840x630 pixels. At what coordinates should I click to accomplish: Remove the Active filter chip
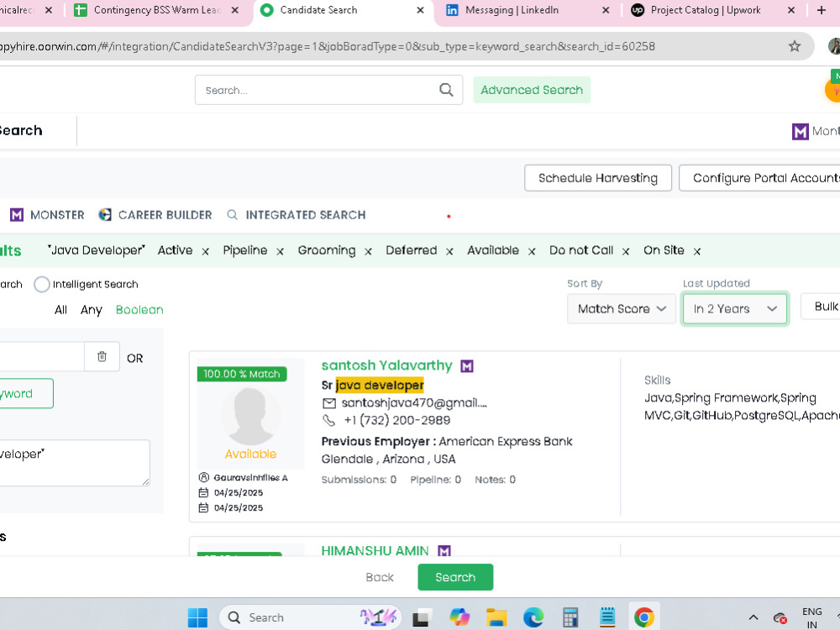pos(205,251)
